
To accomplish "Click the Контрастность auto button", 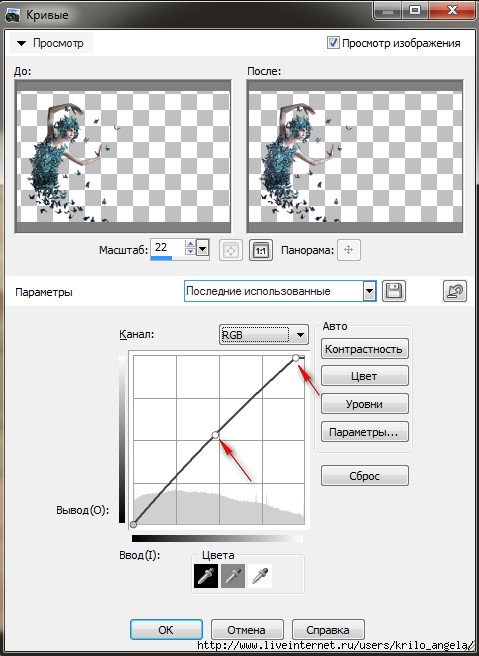I will 364,348.
